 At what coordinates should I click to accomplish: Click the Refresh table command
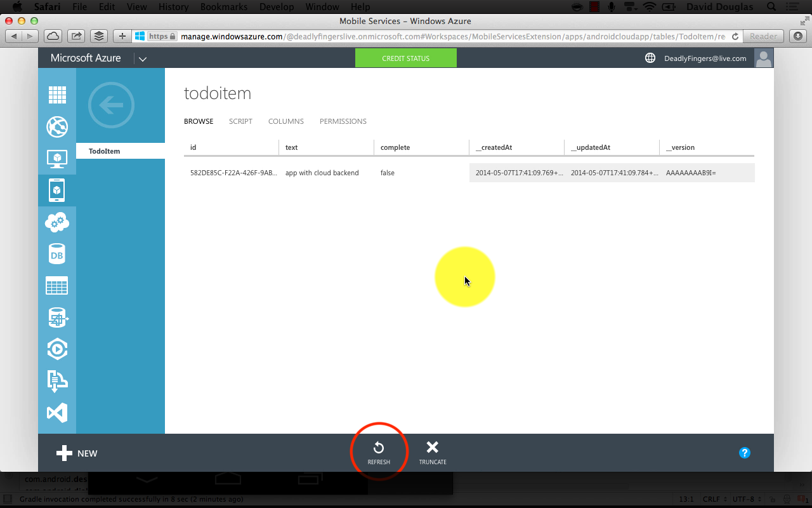[379, 453]
